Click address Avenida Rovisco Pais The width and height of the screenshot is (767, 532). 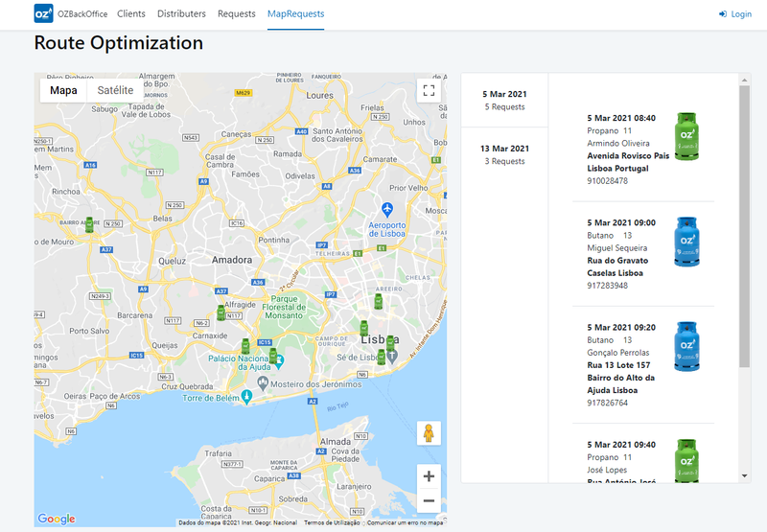628,155
